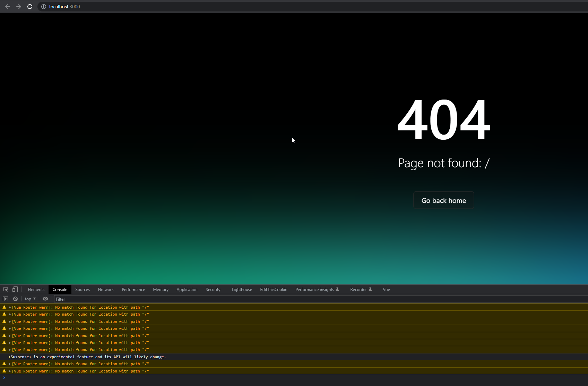The image size is (588, 386).
Task: Open the Network panel
Action: 105,289
